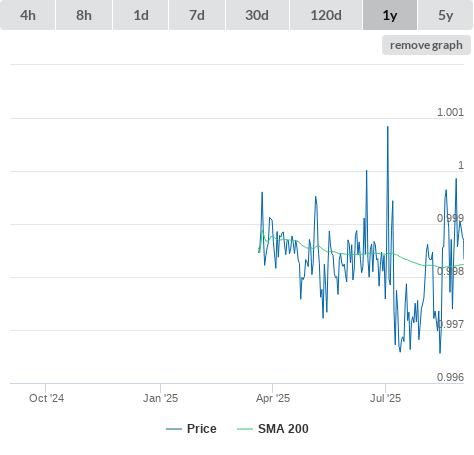Click the Jul '25 axis tick label
This screenshot has height=455, width=474.
385,398
